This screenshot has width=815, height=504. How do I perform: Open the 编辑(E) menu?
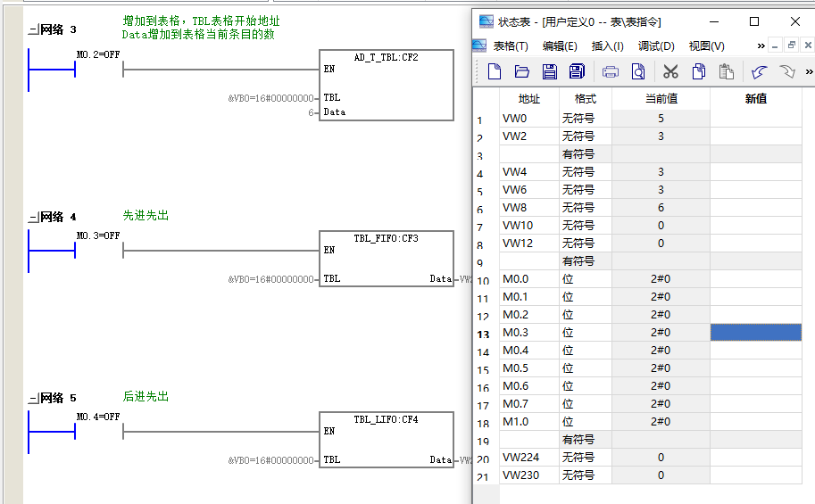(560, 46)
